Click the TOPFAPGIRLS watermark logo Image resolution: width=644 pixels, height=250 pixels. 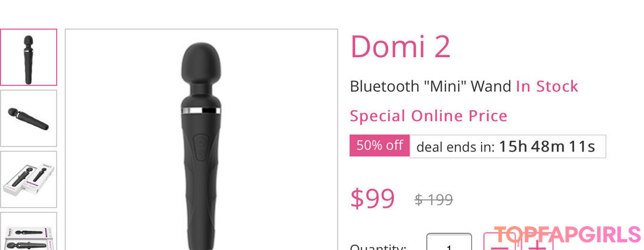pos(566,234)
